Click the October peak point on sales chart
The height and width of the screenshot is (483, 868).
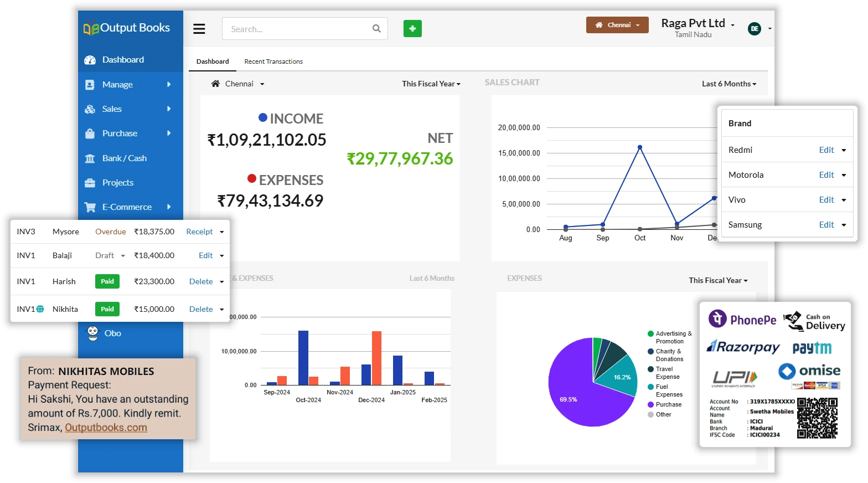click(x=640, y=147)
